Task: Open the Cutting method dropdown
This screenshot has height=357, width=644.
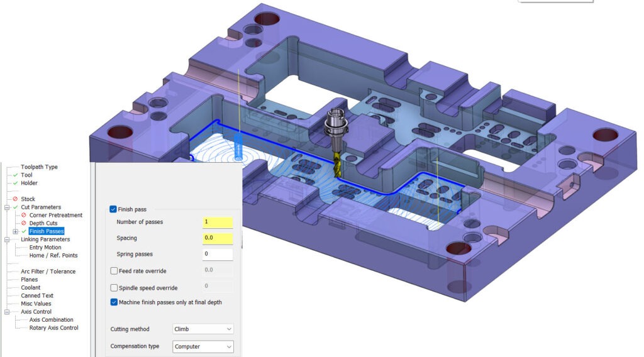Action: pyautogui.click(x=203, y=329)
